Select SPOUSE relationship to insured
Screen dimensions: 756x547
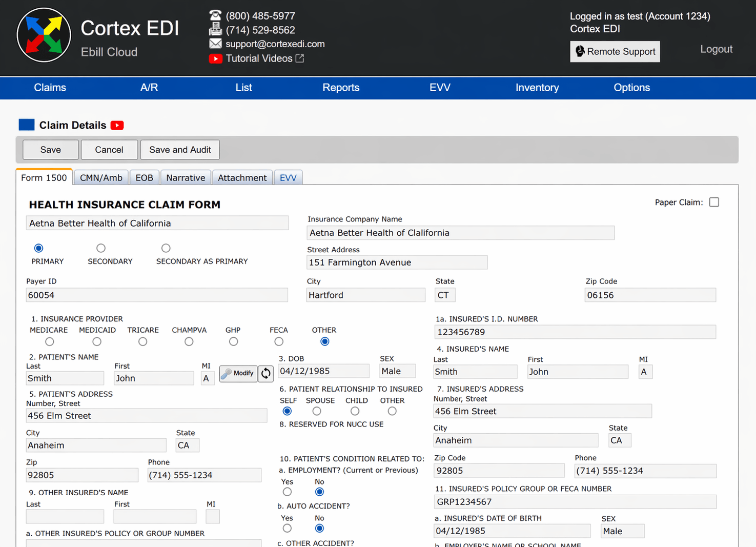pyautogui.click(x=317, y=411)
